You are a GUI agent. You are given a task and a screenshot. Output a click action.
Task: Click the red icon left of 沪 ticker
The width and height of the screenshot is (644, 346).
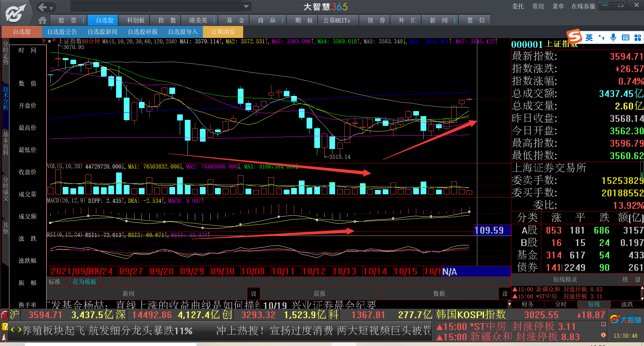4,315
